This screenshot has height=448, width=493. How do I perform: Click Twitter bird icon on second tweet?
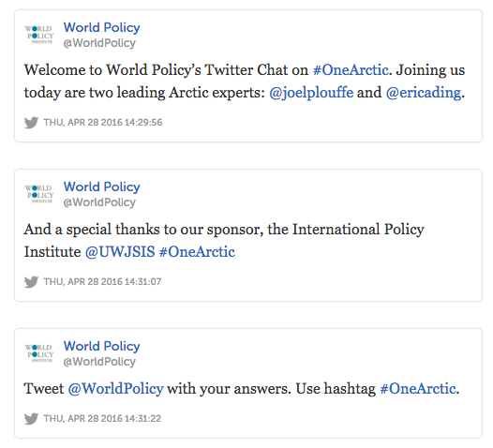pos(31,282)
